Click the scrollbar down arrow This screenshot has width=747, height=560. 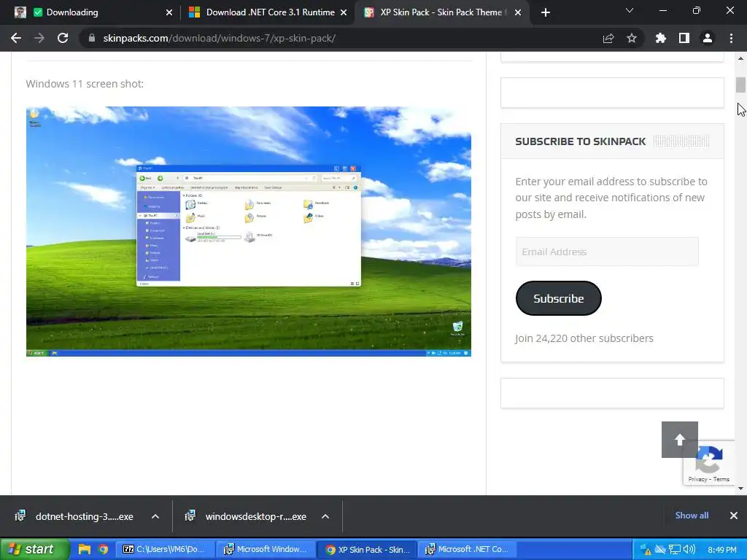[x=740, y=488]
